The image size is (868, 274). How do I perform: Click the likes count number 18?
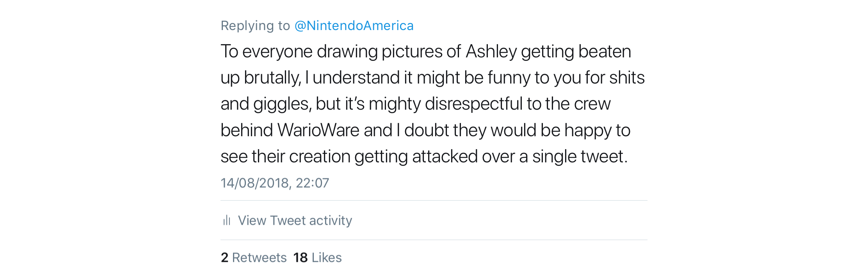(301, 258)
